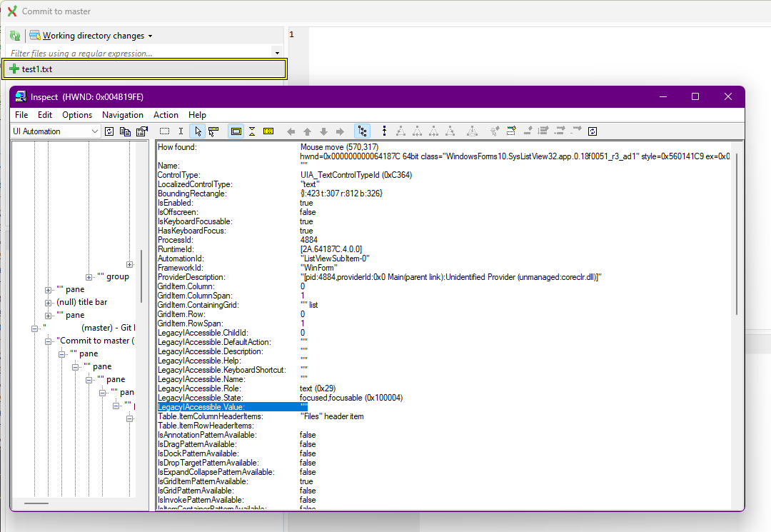Select the LegacyIAccessible.Value row

coord(232,407)
